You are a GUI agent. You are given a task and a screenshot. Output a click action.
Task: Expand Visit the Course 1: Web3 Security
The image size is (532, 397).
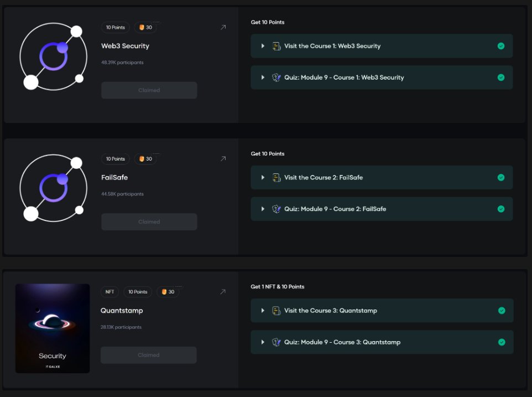click(x=263, y=46)
